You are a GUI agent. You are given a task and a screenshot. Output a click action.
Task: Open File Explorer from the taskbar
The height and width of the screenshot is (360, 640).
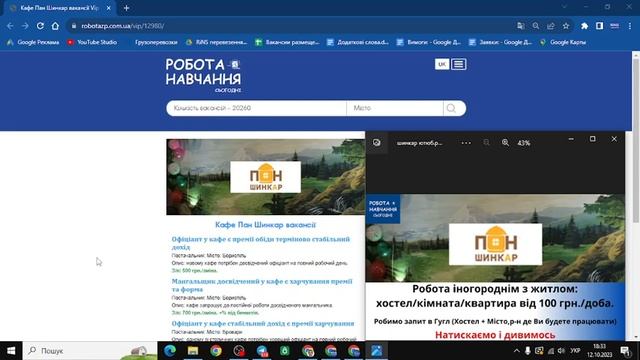click(193, 351)
